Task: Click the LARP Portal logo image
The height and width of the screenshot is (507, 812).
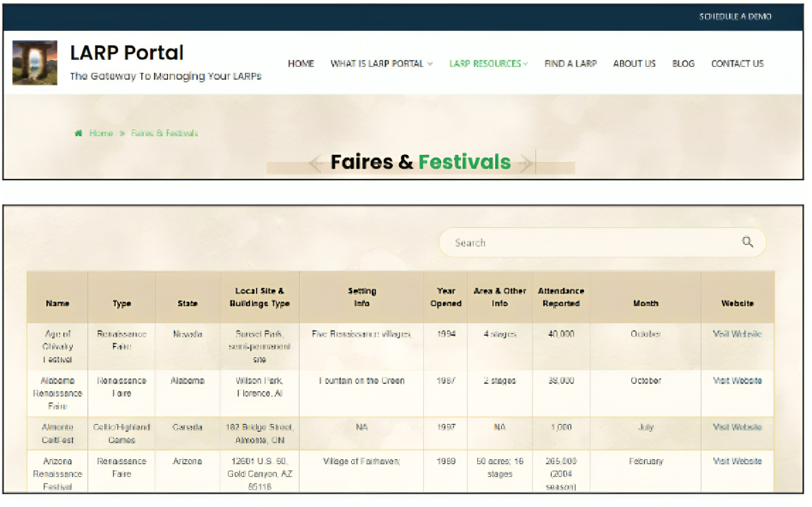Action: point(35,63)
